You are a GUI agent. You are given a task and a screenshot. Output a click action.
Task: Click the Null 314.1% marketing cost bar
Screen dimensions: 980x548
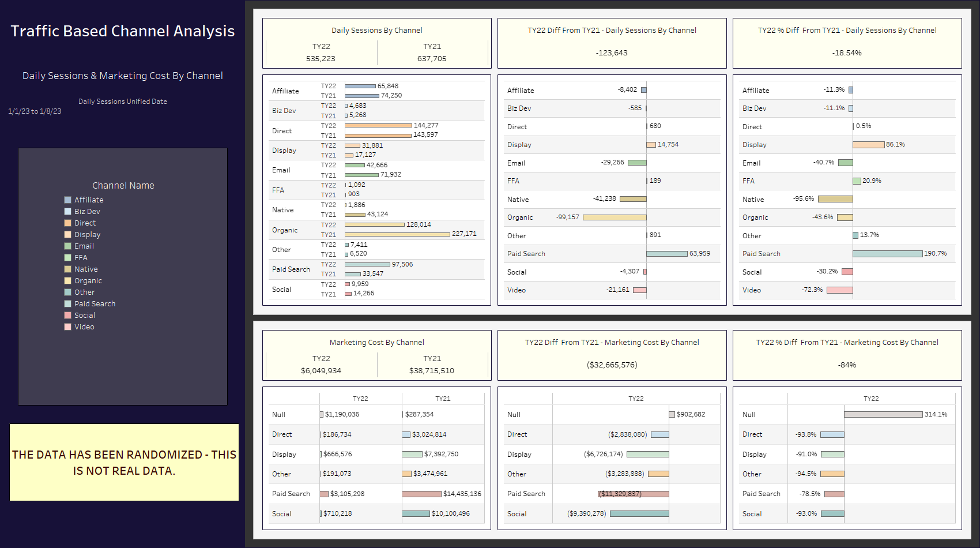tap(883, 414)
